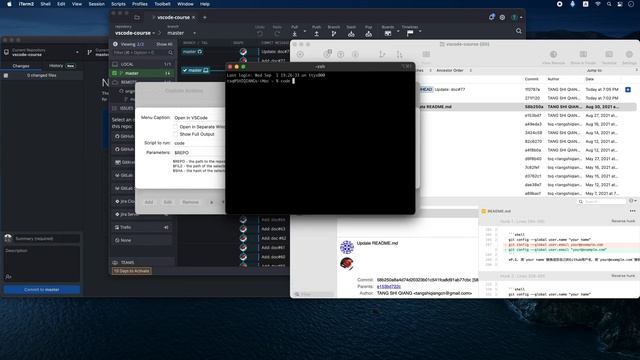
Task: Open the Pull options arrow in GitKraken
Action: (x=304, y=31)
